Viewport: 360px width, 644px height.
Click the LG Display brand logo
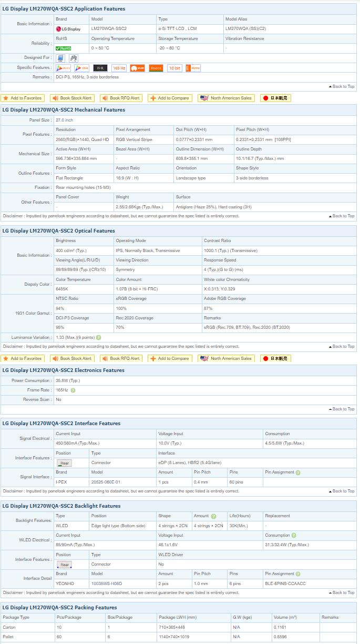point(68,29)
